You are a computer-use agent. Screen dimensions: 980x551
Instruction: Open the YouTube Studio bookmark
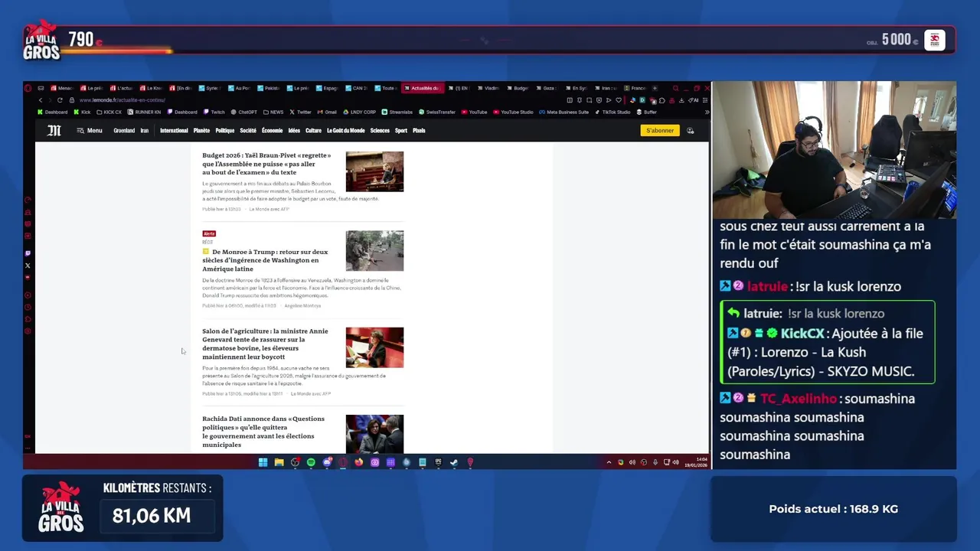point(513,112)
